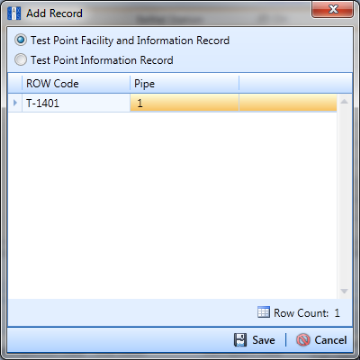
Task: Click the scrollbar up arrow
Action: (x=344, y=101)
